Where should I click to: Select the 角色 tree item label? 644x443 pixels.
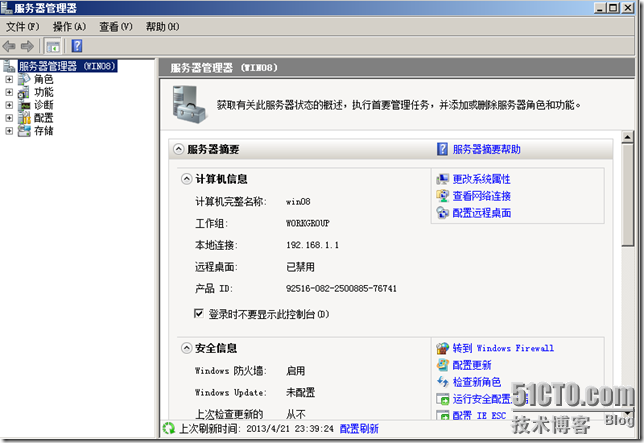[x=44, y=79]
